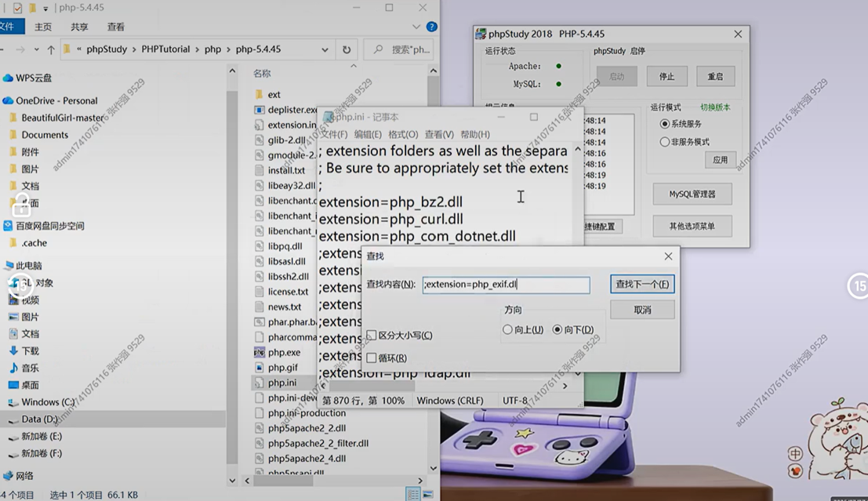Select the install.txt file icon
This screenshot has width=868, height=501.
coord(259,170)
